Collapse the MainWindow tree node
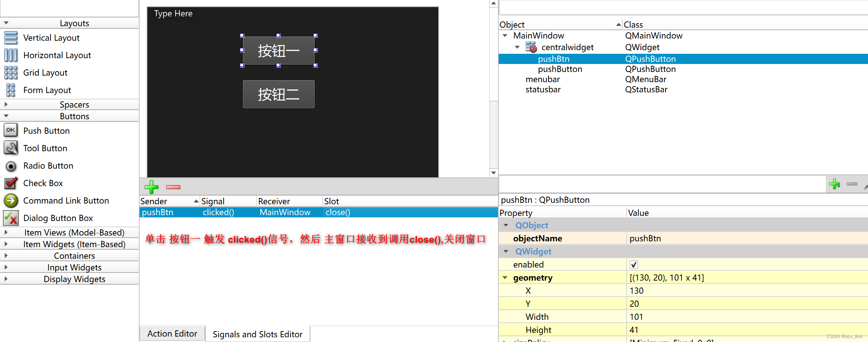 pos(505,36)
